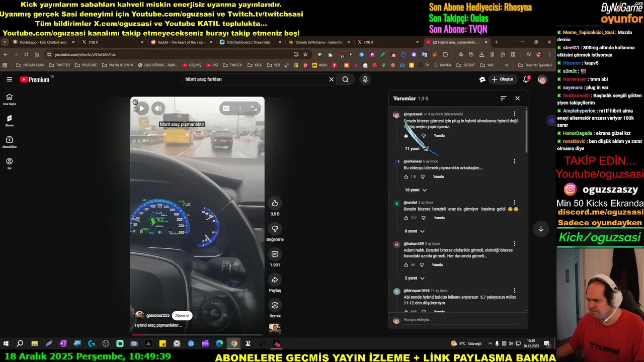Switch to Dashboard / Streamlabs tab
Viewport: 644px width, 362px height.
[250, 42]
